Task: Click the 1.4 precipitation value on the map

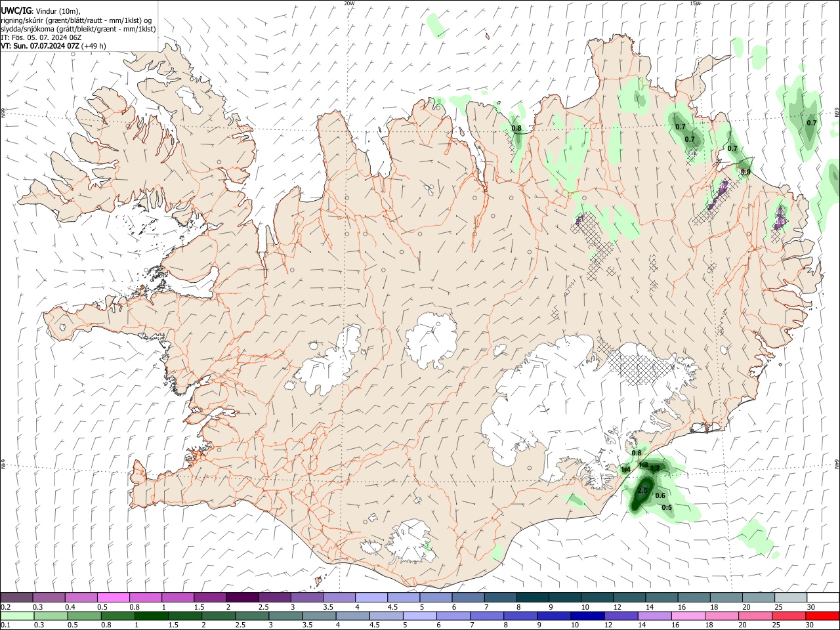Action: tap(625, 469)
